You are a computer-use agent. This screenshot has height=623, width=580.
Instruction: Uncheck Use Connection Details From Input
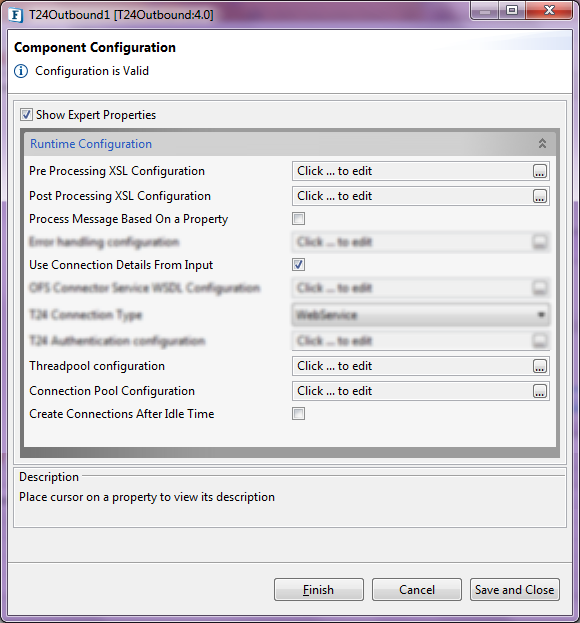tap(298, 265)
